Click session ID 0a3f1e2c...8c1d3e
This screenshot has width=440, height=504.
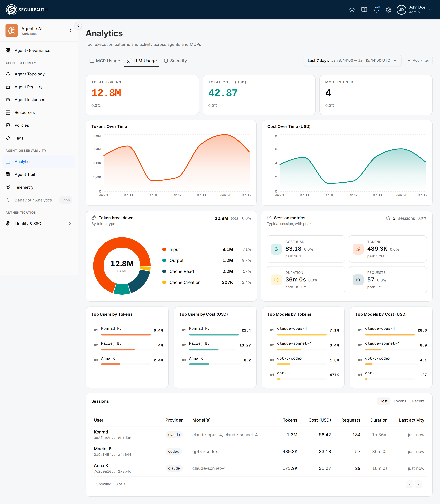[x=112, y=438]
